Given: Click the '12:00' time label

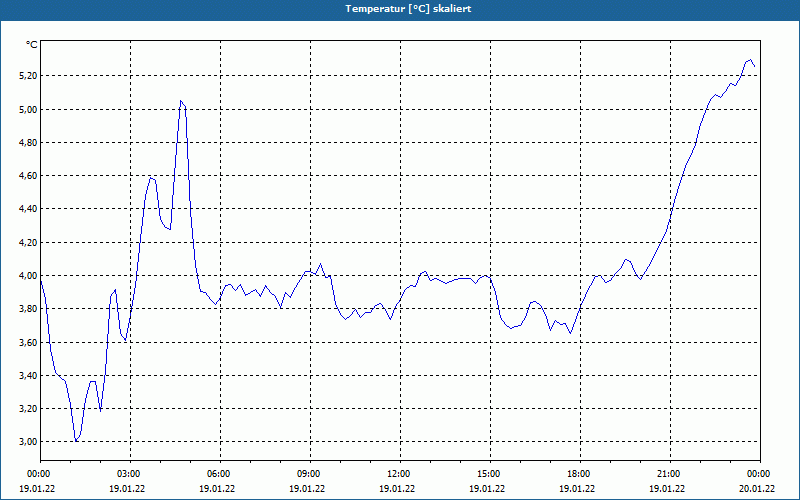Looking at the screenshot, I should pos(400,474).
